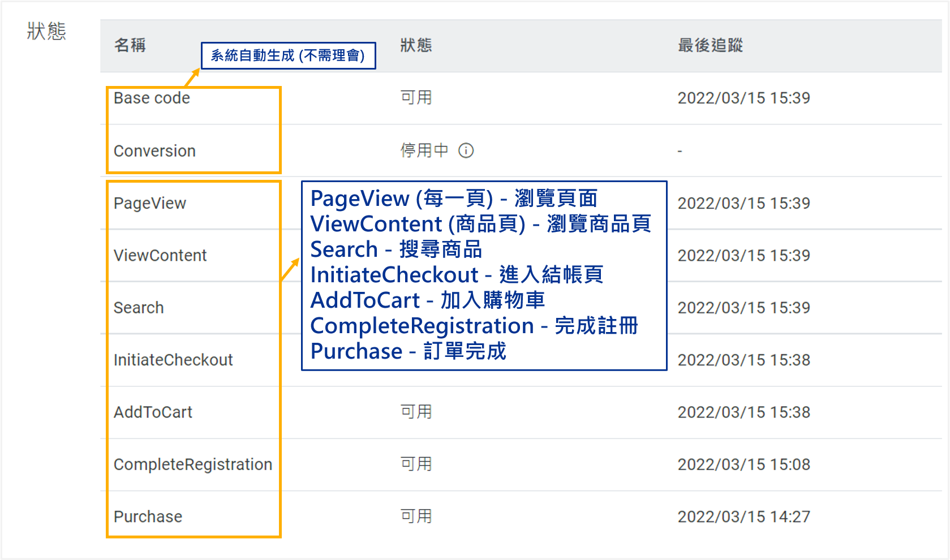
Task: Choose the Search event name
Action: point(139,308)
